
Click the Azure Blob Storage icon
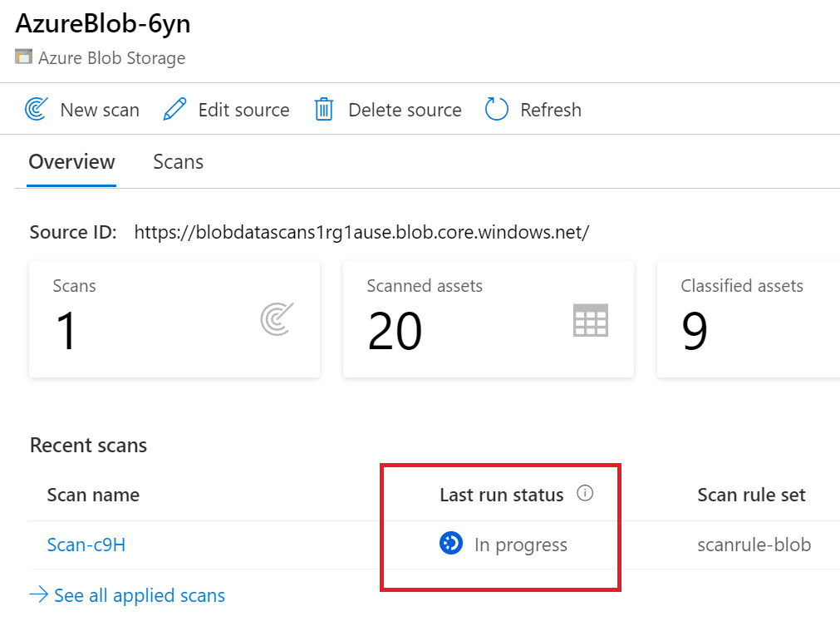[23, 58]
